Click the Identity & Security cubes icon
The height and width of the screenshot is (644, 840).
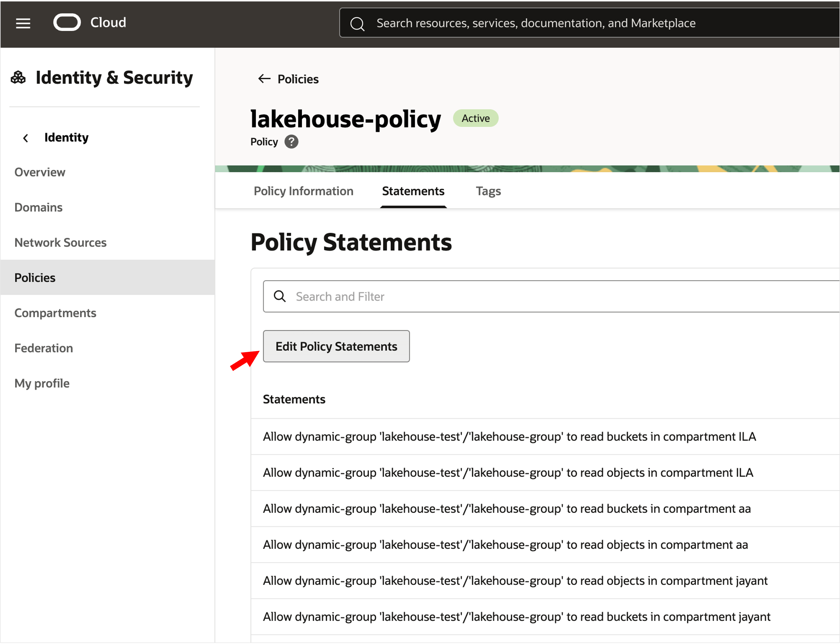pos(17,77)
